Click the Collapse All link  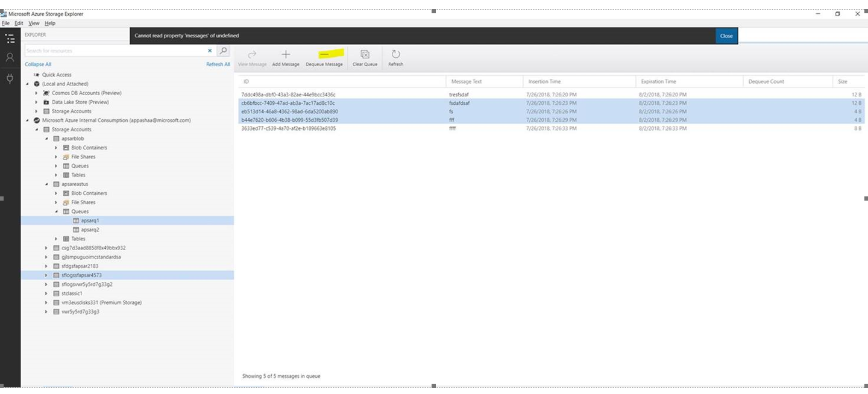pyautogui.click(x=37, y=64)
